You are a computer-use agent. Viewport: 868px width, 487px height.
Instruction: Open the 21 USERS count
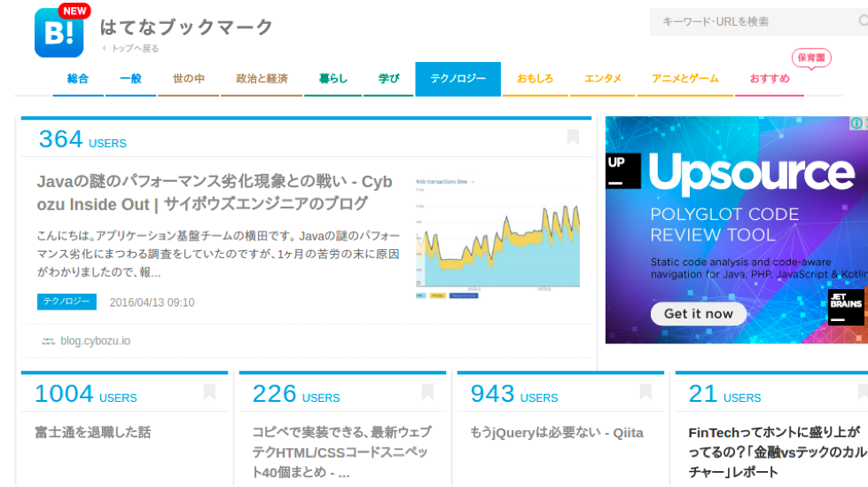coord(724,394)
